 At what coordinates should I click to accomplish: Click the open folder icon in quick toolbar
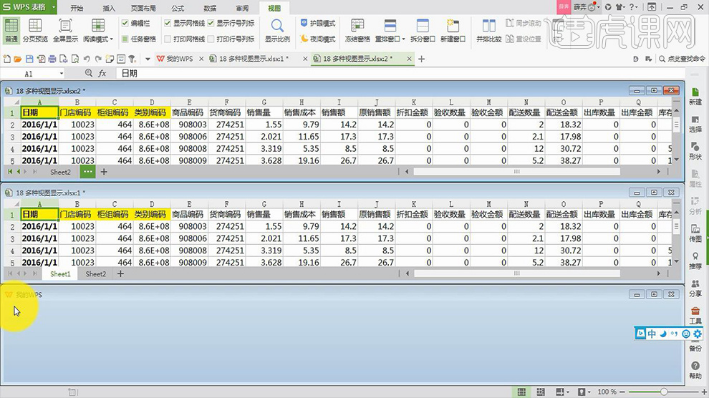click(18, 59)
